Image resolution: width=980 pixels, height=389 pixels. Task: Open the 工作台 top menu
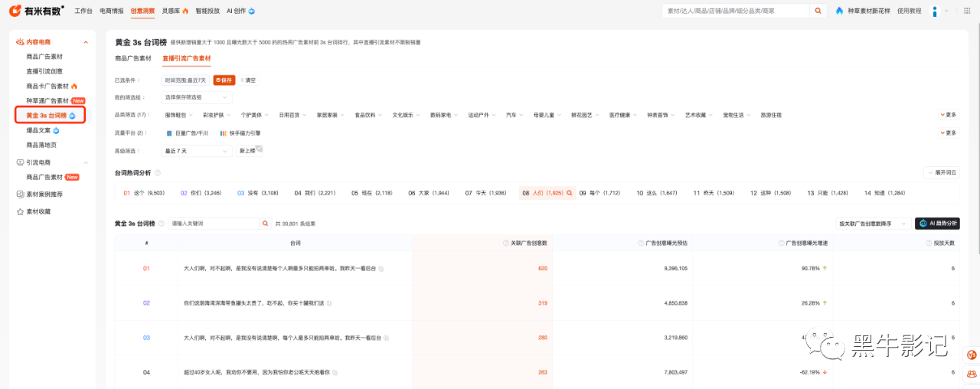click(x=83, y=11)
